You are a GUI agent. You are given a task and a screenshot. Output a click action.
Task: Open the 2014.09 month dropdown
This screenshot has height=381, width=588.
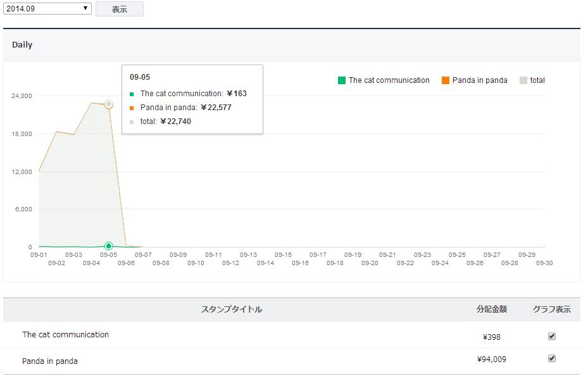click(47, 8)
